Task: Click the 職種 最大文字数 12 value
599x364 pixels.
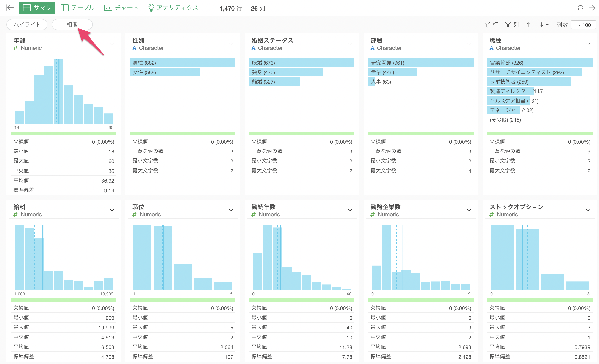Action: 587,171
